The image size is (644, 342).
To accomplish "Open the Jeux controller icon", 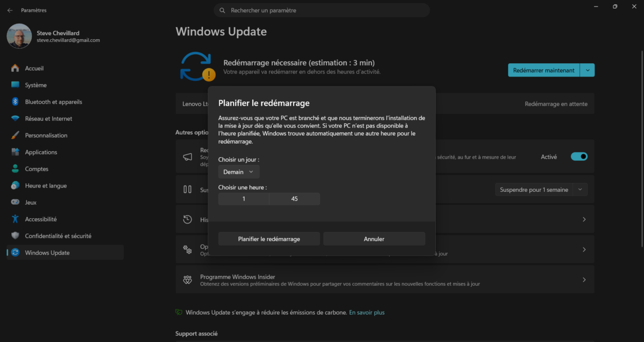I will pos(15,202).
